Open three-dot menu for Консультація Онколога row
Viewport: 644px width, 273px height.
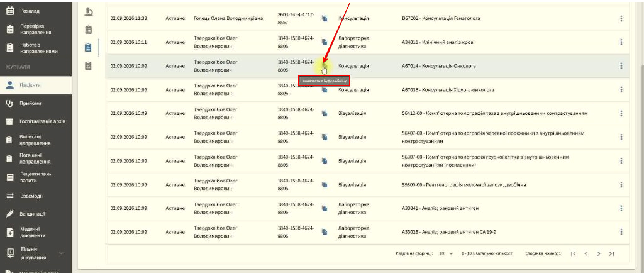pos(621,65)
